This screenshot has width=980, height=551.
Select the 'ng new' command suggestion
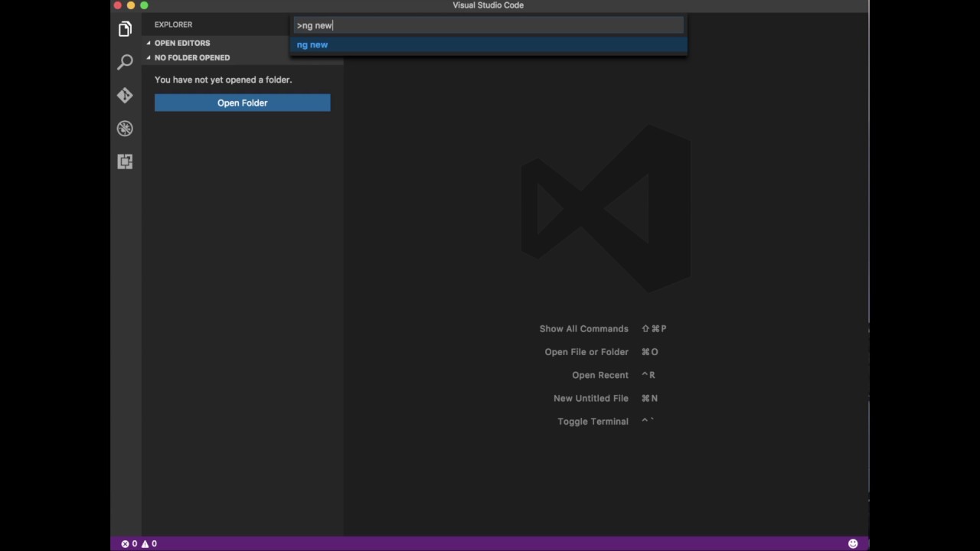tap(488, 44)
